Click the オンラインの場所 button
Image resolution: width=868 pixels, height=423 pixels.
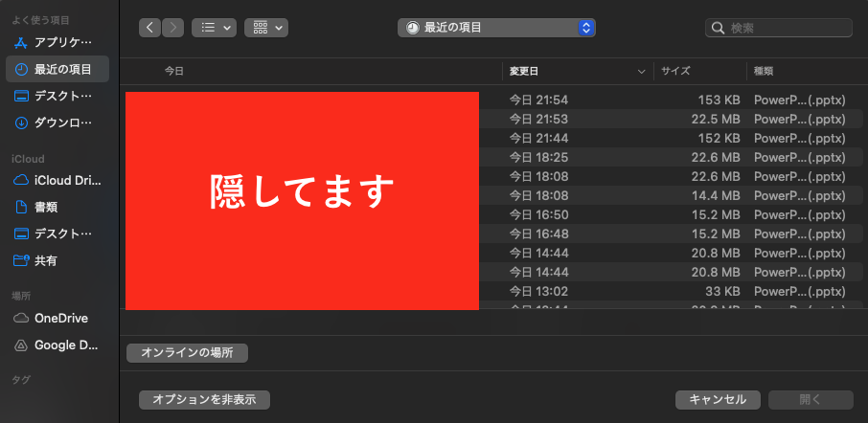pyautogui.click(x=187, y=353)
